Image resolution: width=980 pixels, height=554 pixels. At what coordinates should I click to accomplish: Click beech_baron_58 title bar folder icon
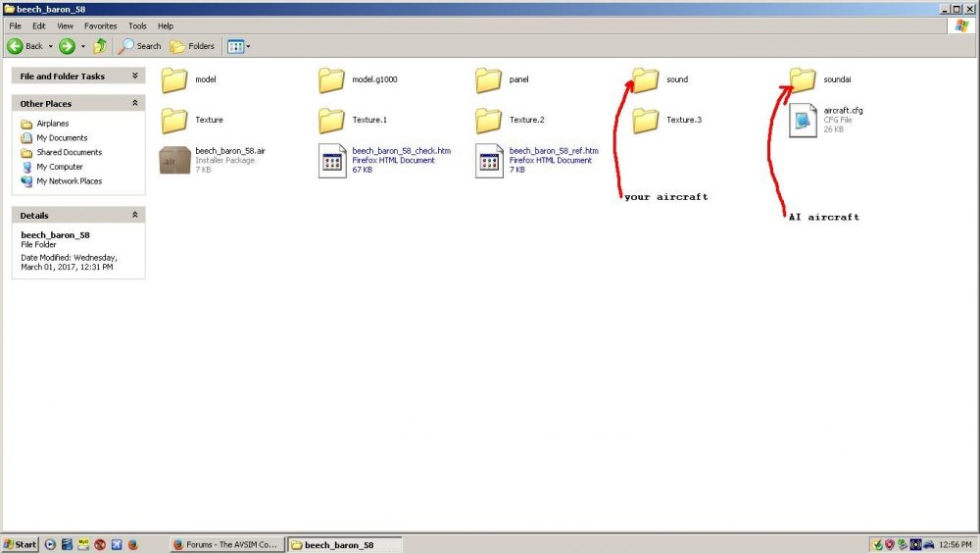(x=10, y=9)
